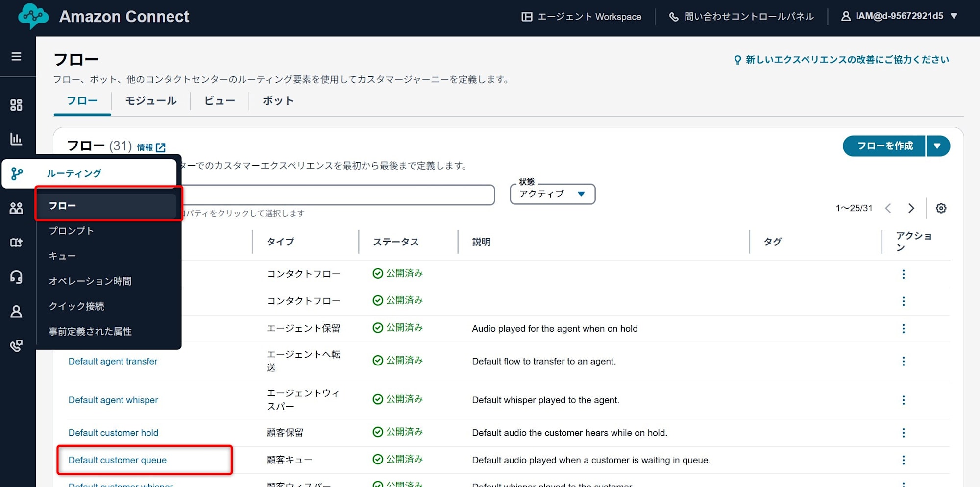Click the 1〜25/31 pagination count
The width and height of the screenshot is (980, 487).
854,208
